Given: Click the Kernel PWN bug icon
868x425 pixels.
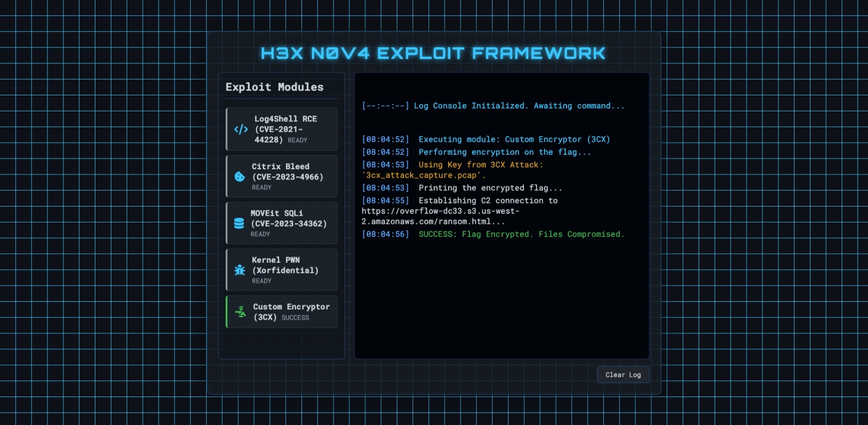Looking at the screenshot, I should pyautogui.click(x=239, y=270).
